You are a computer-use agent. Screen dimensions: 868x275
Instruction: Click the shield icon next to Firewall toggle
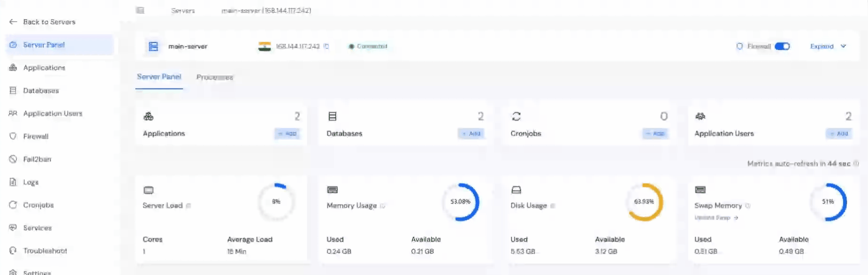(x=739, y=46)
